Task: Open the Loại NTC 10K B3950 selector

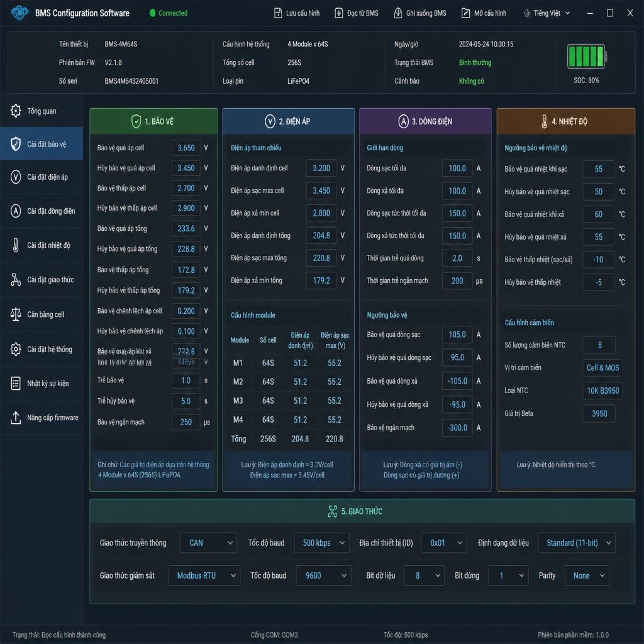Action: pos(602,391)
